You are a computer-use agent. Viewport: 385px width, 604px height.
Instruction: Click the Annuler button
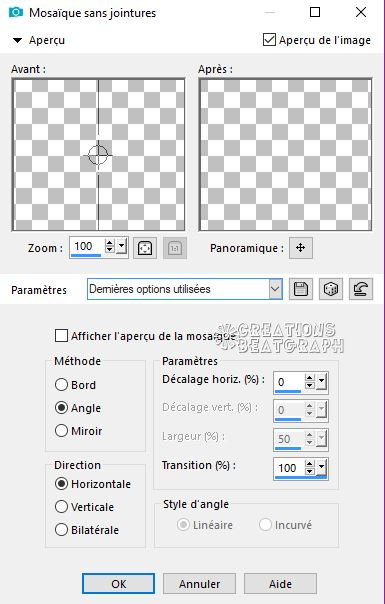tap(199, 584)
